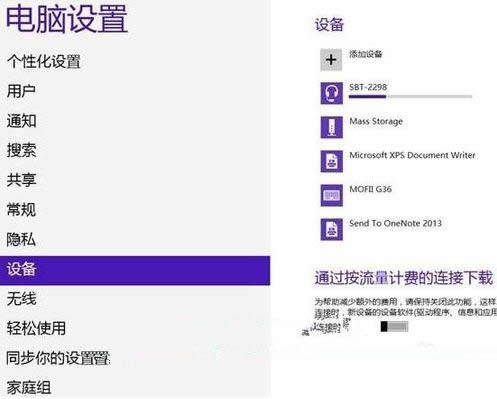
Task: Open the 搜索 settings category
Action: 21,150
